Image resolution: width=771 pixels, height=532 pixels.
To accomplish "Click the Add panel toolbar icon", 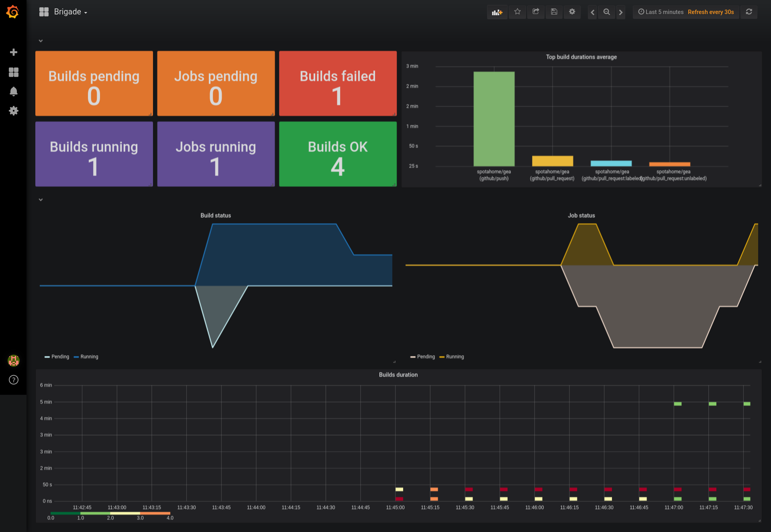I will tap(497, 12).
